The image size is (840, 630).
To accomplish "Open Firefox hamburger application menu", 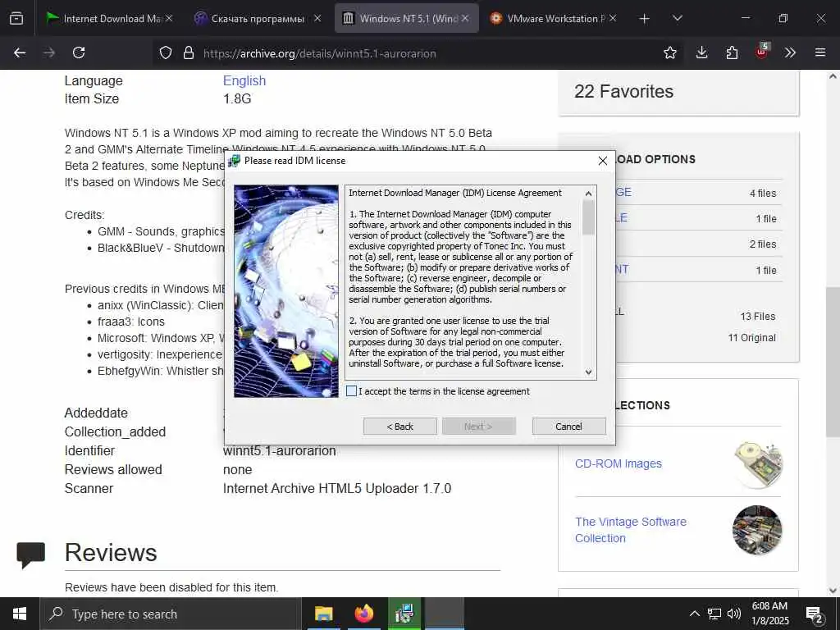I will coord(820,52).
